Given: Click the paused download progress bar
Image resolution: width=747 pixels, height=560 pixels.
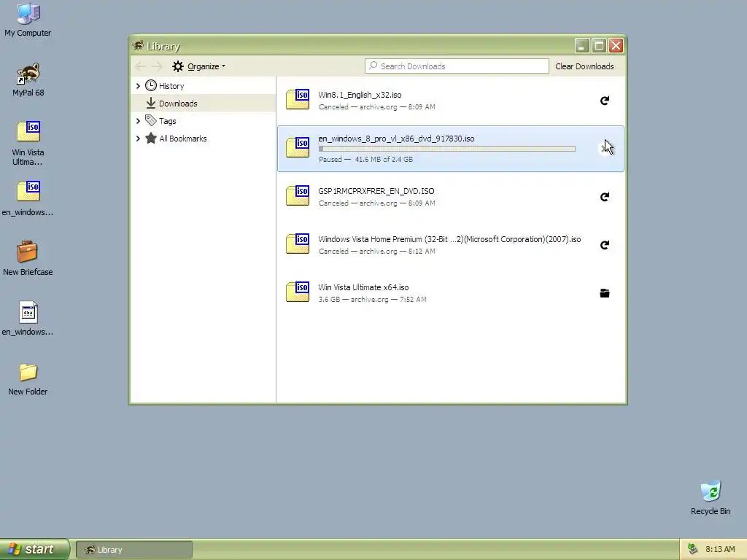Looking at the screenshot, I should (447, 149).
